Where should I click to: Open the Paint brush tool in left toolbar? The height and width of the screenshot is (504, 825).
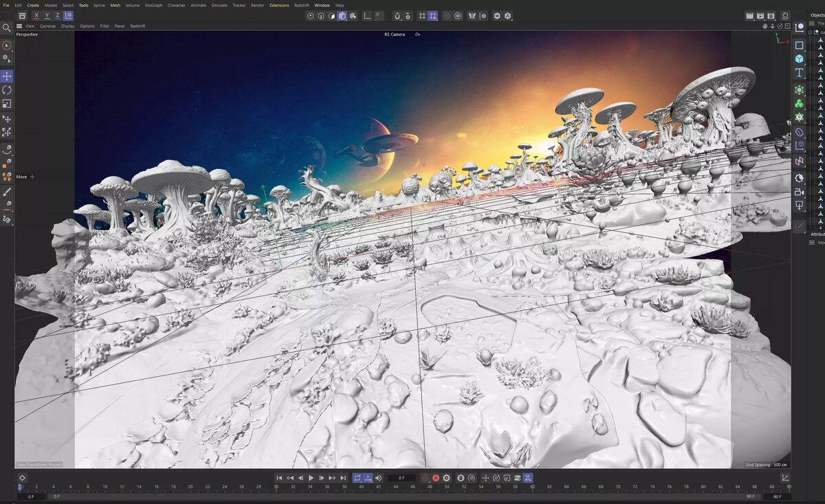click(7, 190)
